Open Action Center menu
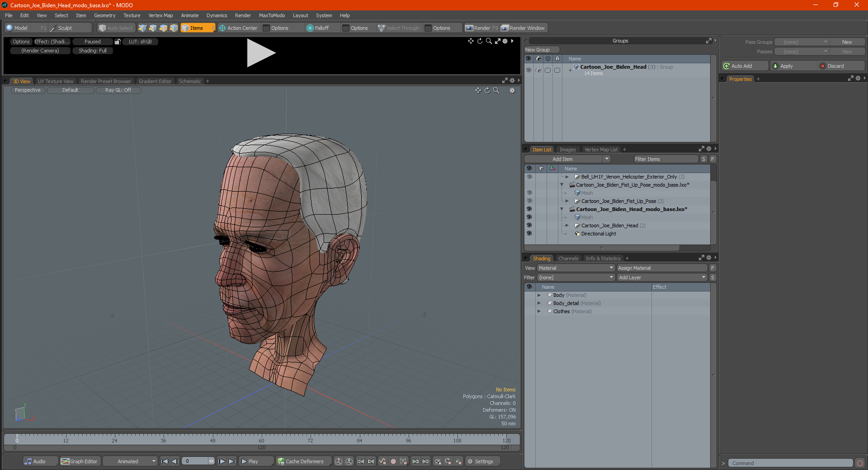This screenshot has height=470, width=868. 239,28
